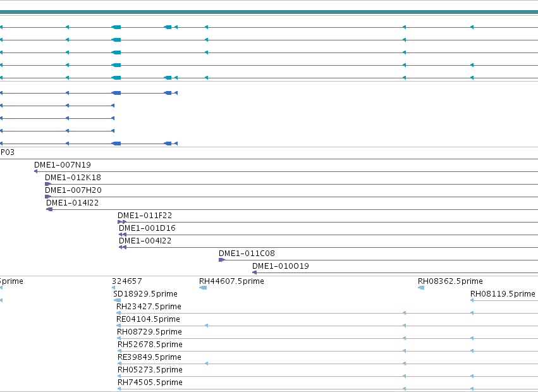
Task: Select the RE39849.5prime EST label
Action: click(149, 357)
